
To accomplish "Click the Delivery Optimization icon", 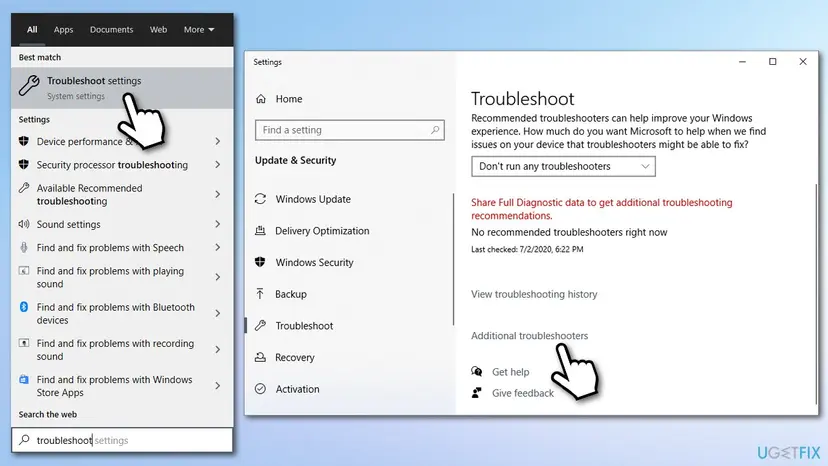I will tap(260, 230).
